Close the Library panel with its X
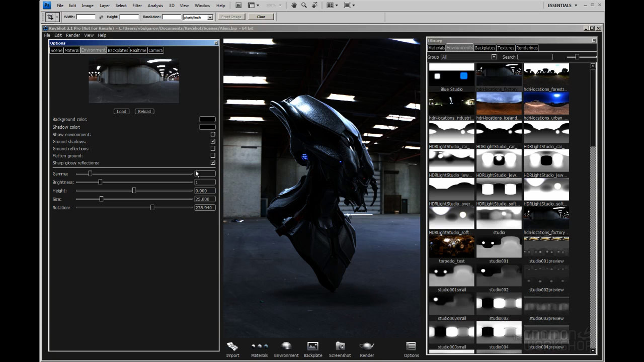 [594, 40]
